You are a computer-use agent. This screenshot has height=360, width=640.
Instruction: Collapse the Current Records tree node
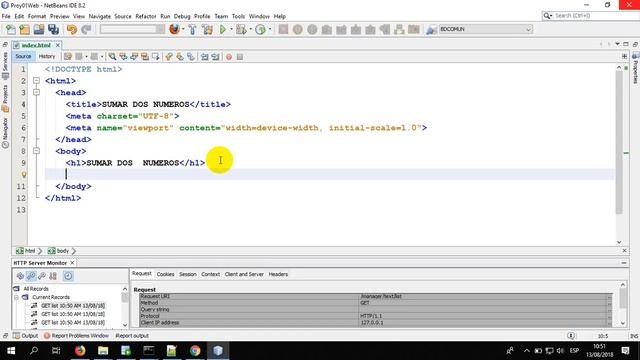[16, 297]
